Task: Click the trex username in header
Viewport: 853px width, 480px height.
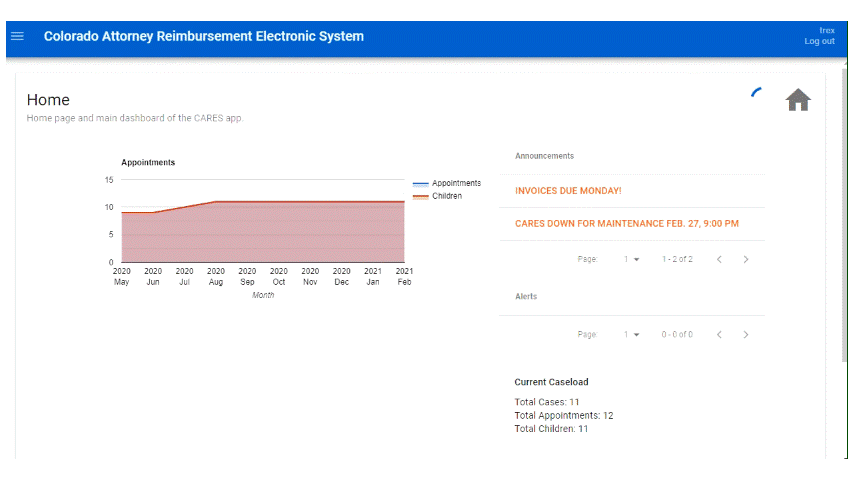Action: [827, 30]
